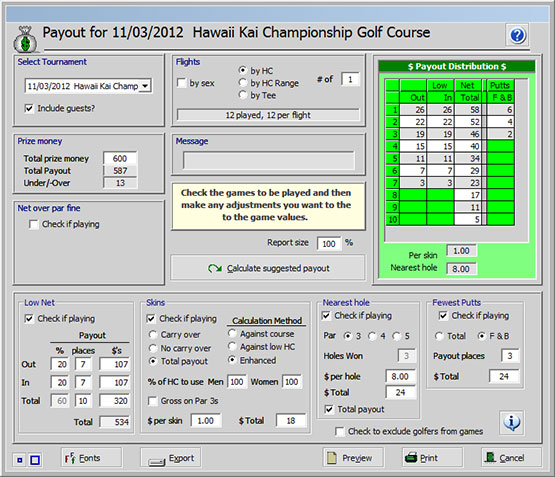Click the blue question mark help icon
The height and width of the screenshot is (477, 555).
coord(517,35)
